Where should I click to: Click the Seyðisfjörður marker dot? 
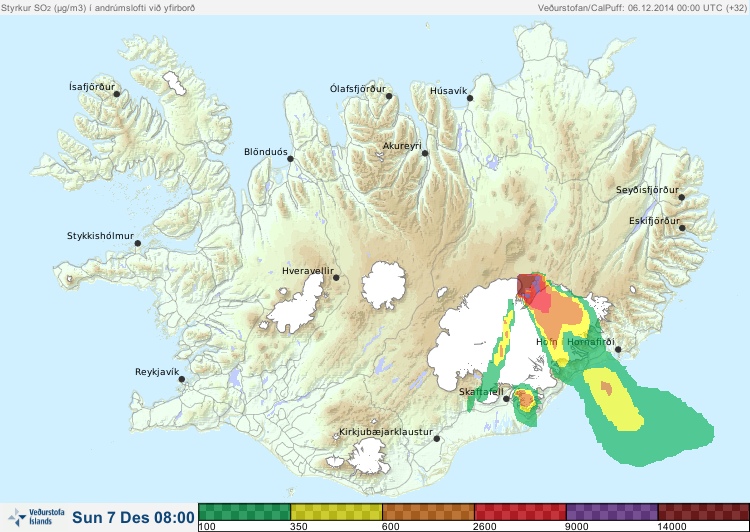point(681,197)
